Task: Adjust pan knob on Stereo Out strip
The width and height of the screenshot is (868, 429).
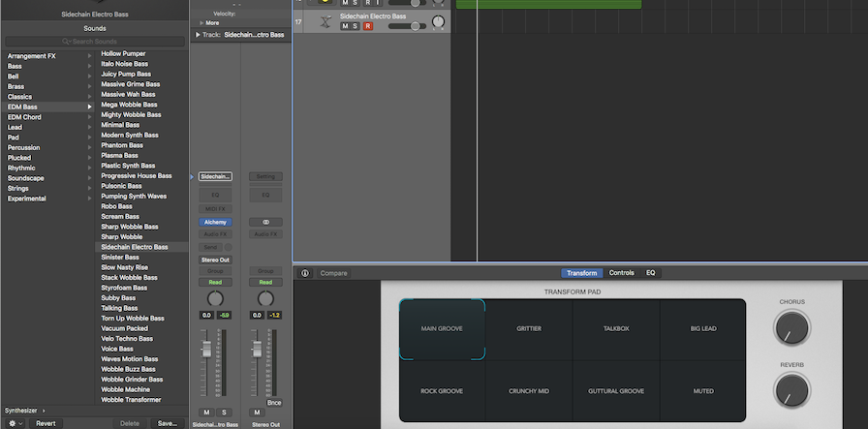Action: click(265, 299)
